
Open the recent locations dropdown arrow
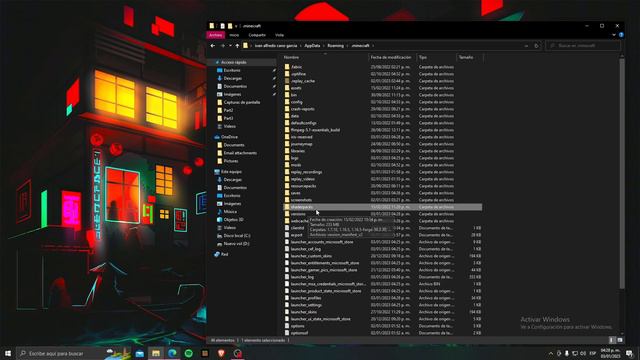230,46
